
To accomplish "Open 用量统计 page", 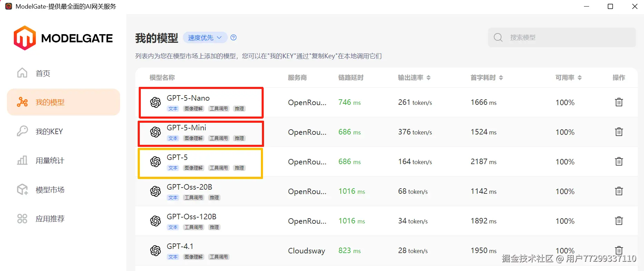I will pos(64,160).
